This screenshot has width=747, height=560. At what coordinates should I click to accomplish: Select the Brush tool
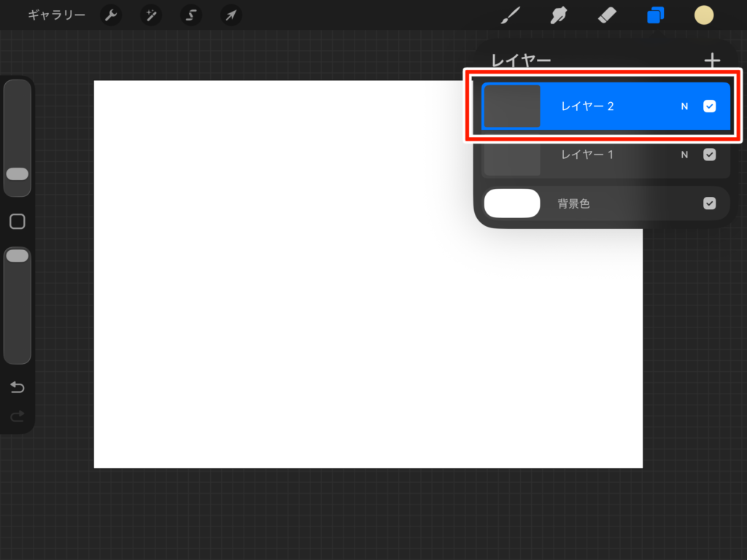513,15
